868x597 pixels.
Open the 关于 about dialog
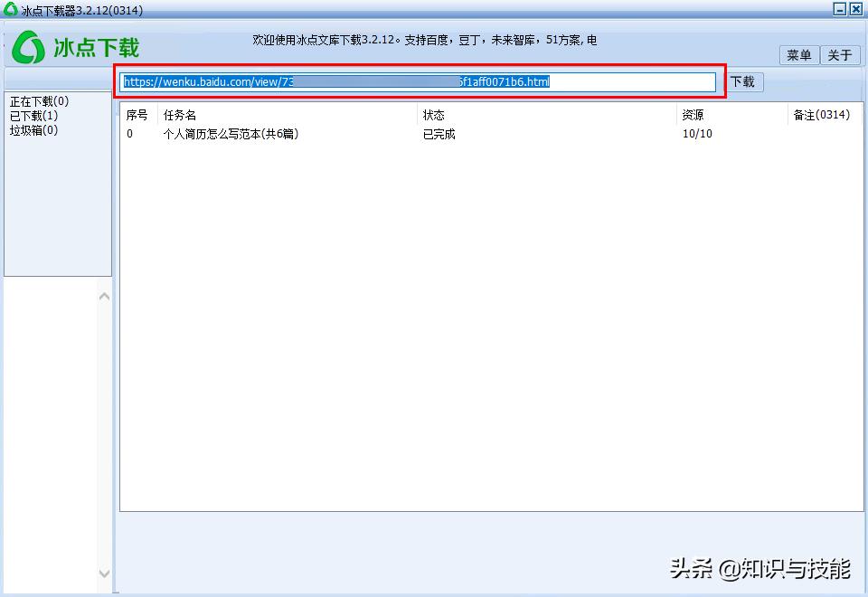840,55
